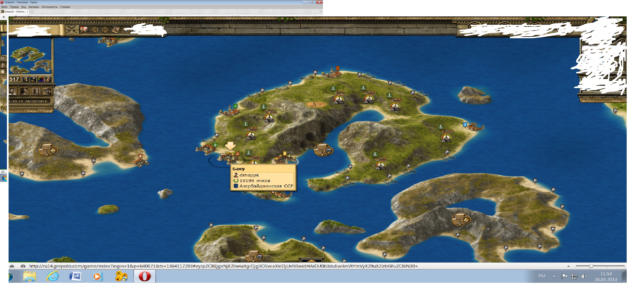Click the camera icon in status bar

click(x=23, y=266)
